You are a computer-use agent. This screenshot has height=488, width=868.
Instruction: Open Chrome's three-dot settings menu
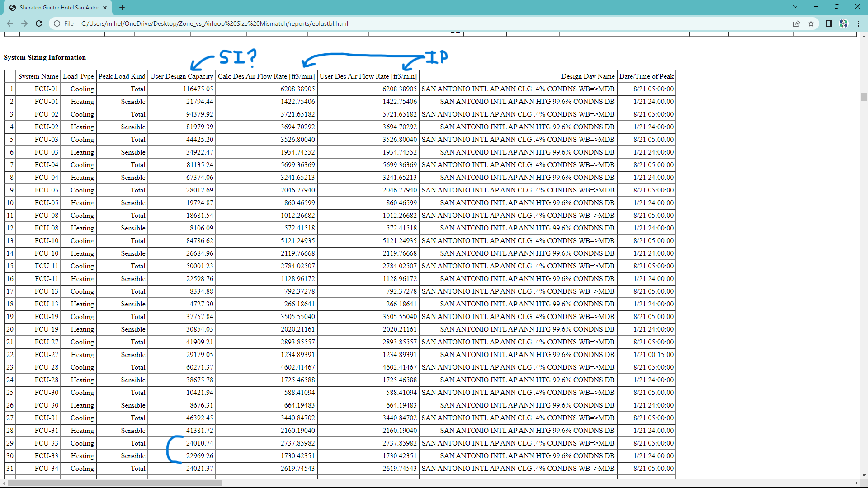pos(858,23)
